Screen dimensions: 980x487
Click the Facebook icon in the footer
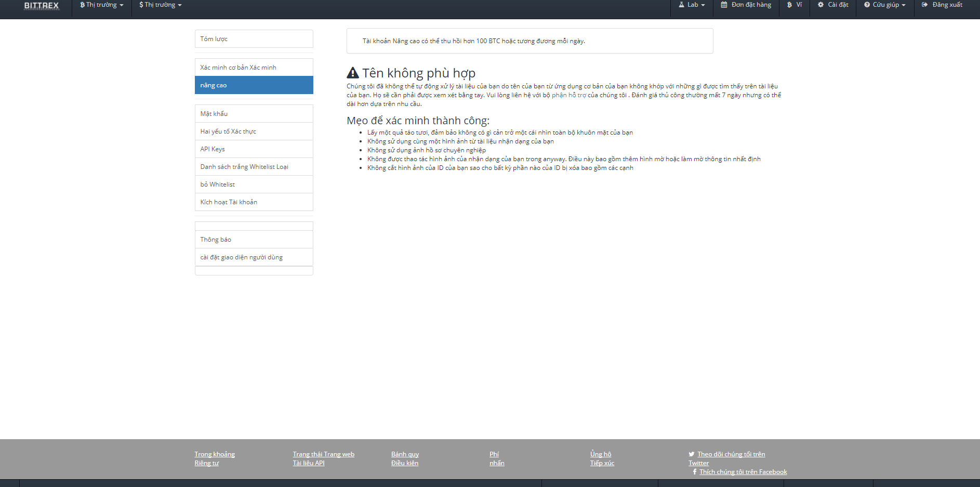click(695, 472)
